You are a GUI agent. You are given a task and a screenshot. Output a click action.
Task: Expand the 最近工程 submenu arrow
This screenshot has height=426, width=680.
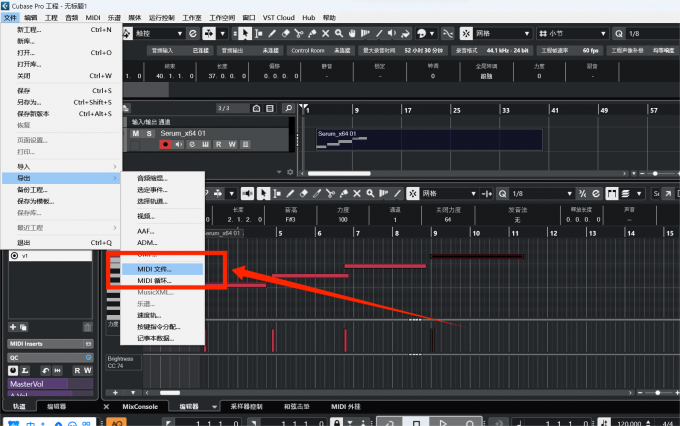[114, 228]
